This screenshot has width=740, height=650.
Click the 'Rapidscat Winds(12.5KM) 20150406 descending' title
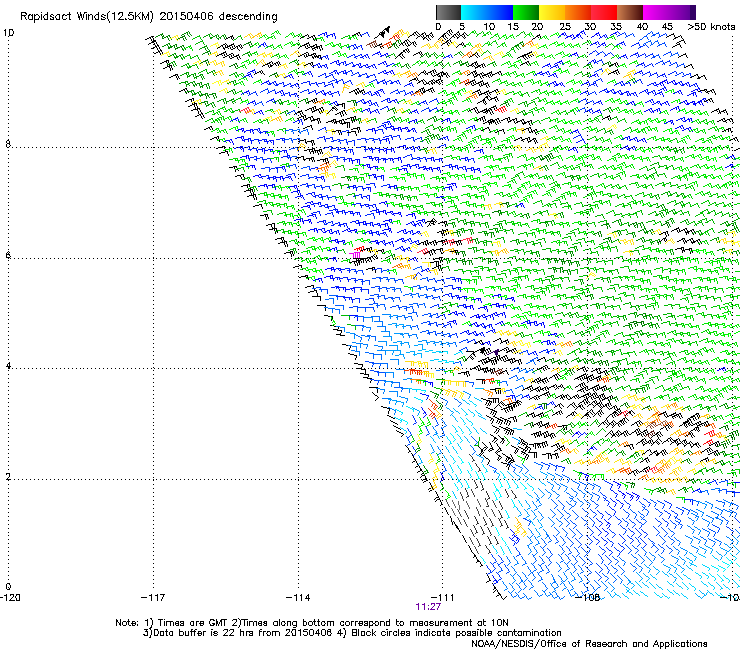click(x=149, y=17)
